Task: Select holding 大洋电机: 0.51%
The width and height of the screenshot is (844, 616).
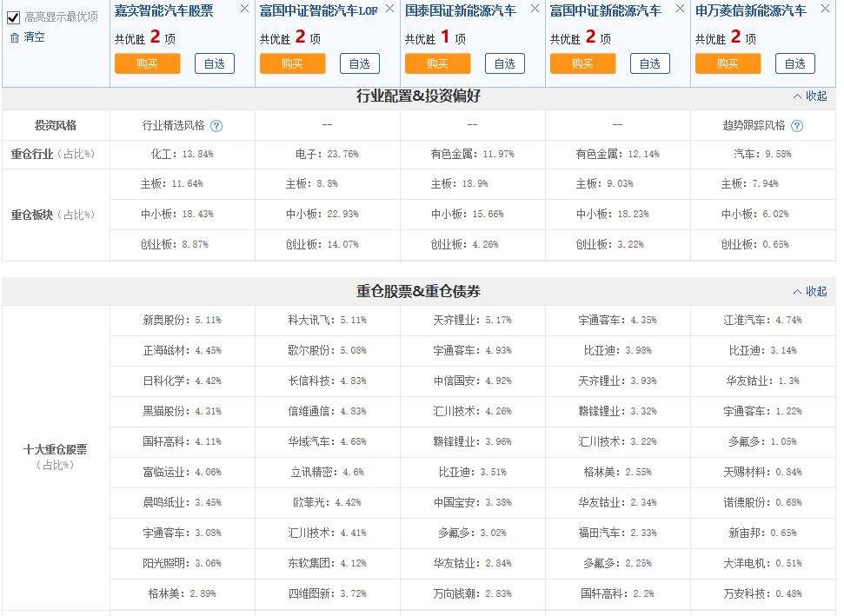Action: click(762, 564)
